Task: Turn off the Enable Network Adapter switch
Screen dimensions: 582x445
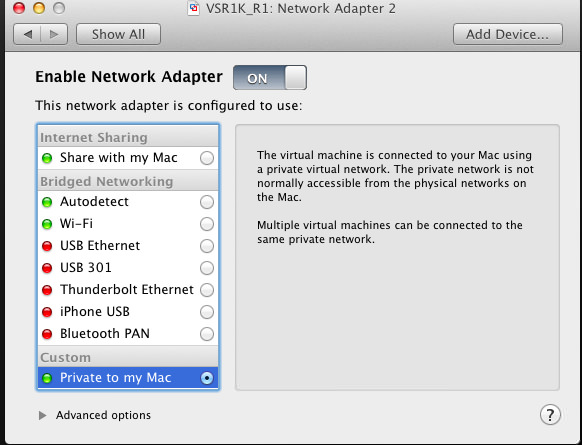Action: [270, 78]
